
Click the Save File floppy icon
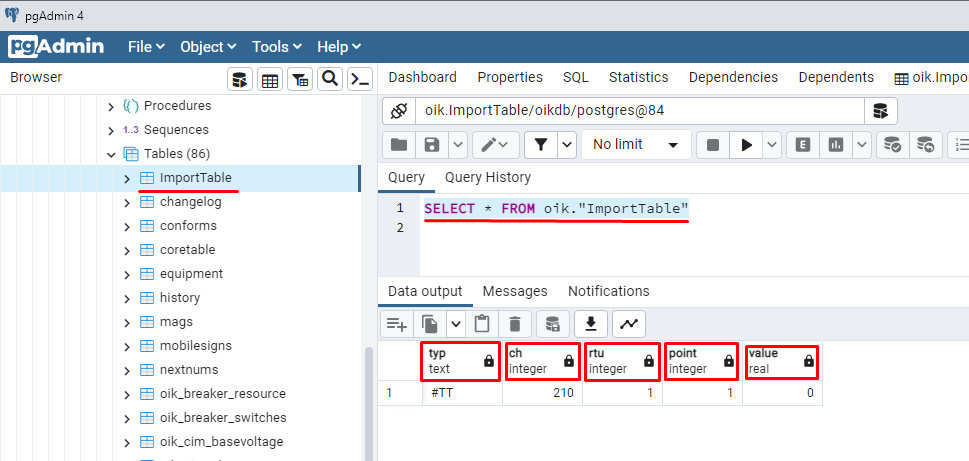(x=432, y=145)
